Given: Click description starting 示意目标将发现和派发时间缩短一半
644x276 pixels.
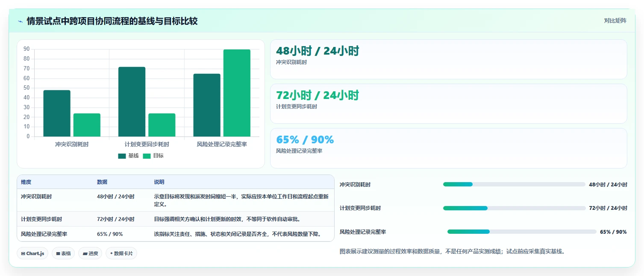Looking at the screenshot, I should click(x=241, y=200).
